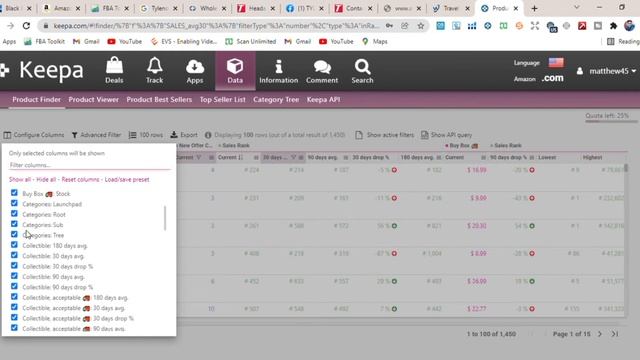Click the Export download icon
Viewport: 640px width, 360px height.
coord(174,135)
